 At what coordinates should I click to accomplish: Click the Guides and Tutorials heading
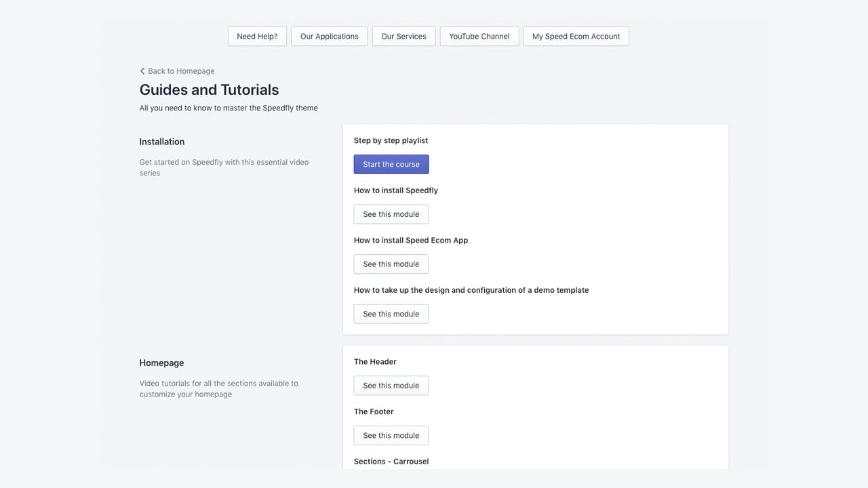(x=209, y=89)
